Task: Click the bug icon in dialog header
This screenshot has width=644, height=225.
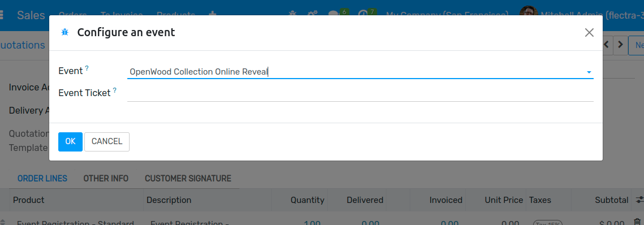Action: click(x=65, y=32)
